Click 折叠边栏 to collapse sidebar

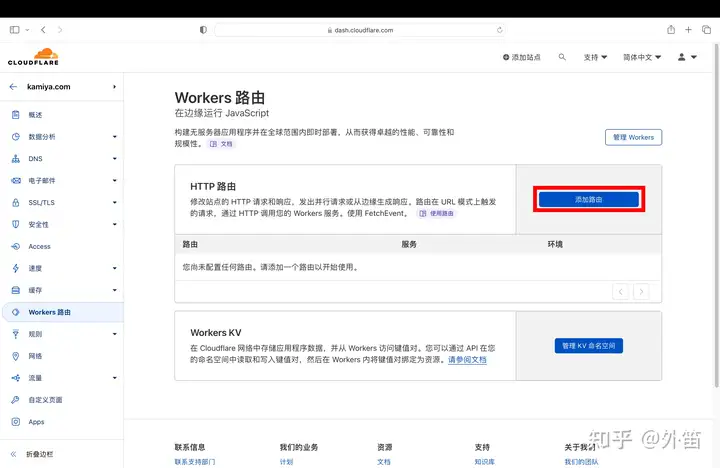[39, 454]
